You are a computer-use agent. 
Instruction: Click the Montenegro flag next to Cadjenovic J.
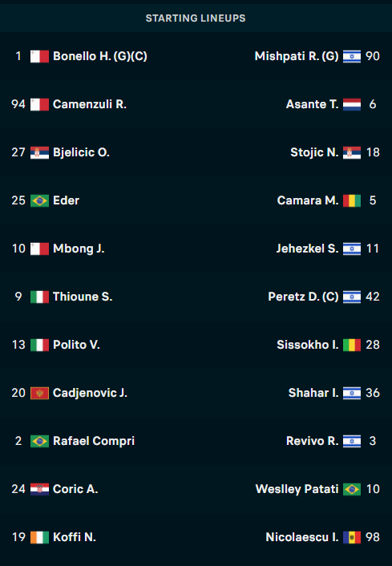40,393
